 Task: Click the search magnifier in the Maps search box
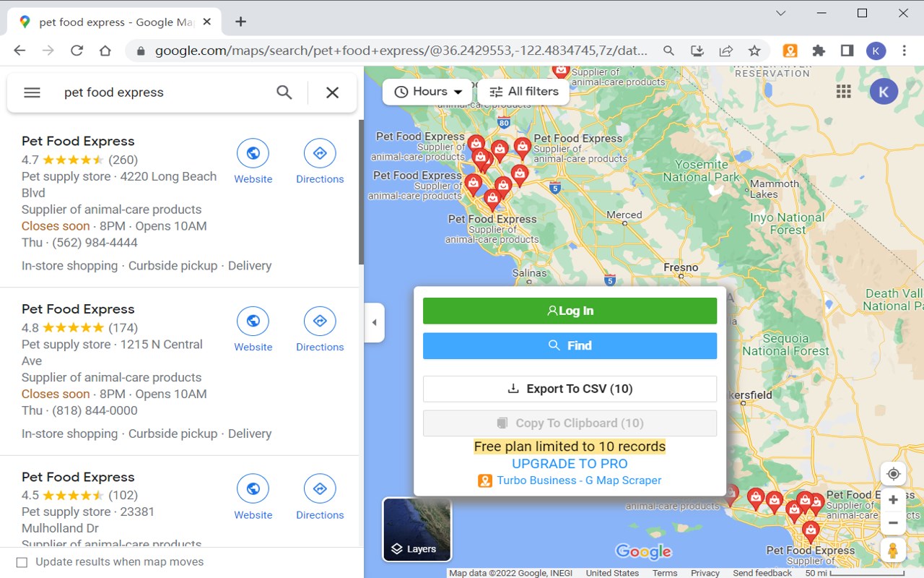(284, 92)
